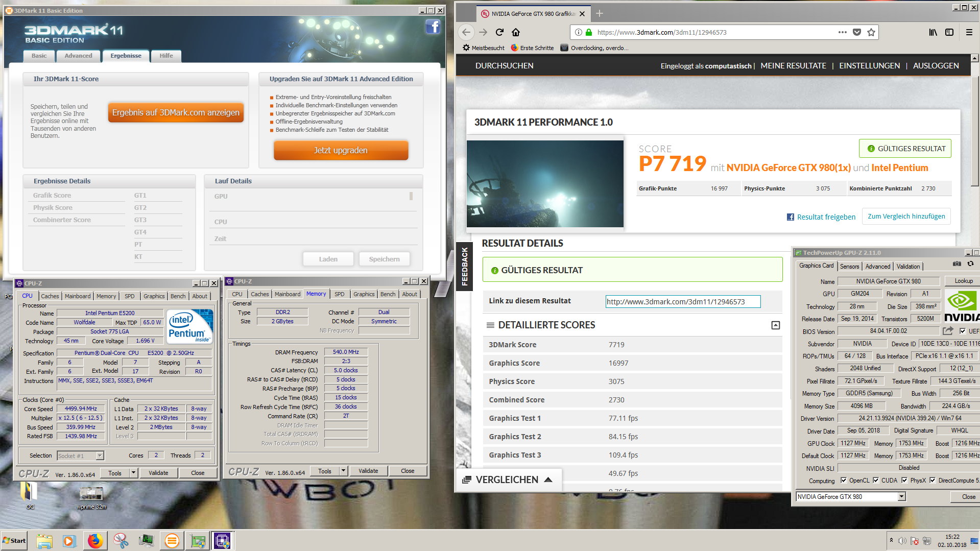Click Zum Vergleich hinzufügen button
This screenshot has height=551, width=980.
tap(906, 217)
